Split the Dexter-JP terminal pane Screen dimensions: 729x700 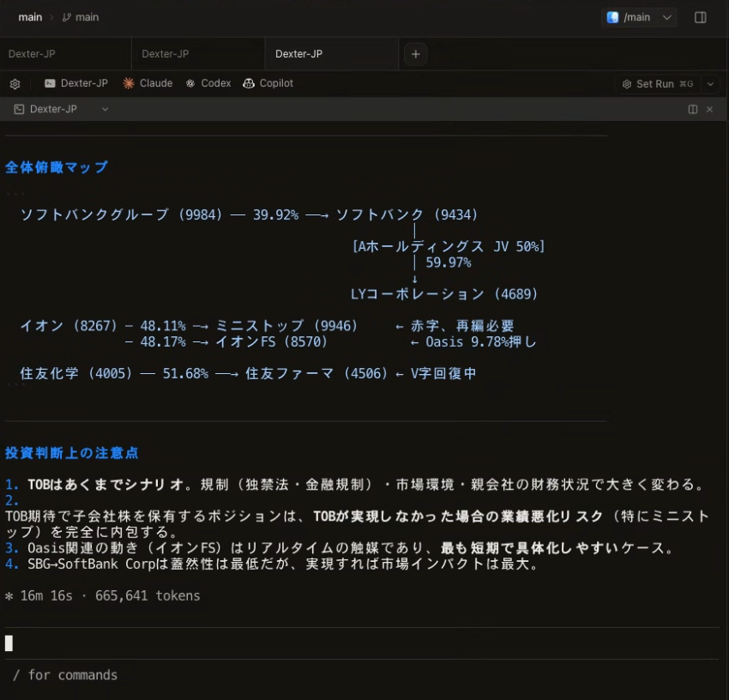693,109
